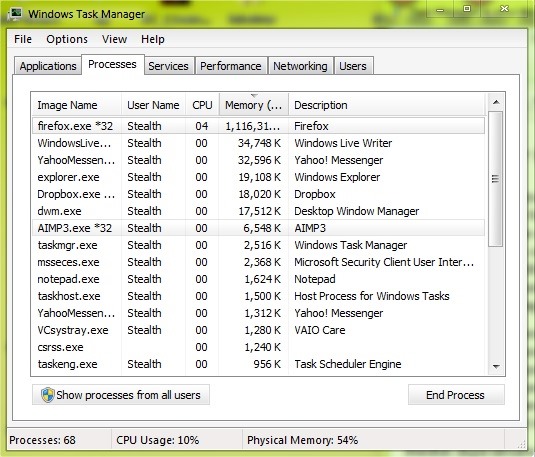Go to the Performance tab

point(231,66)
